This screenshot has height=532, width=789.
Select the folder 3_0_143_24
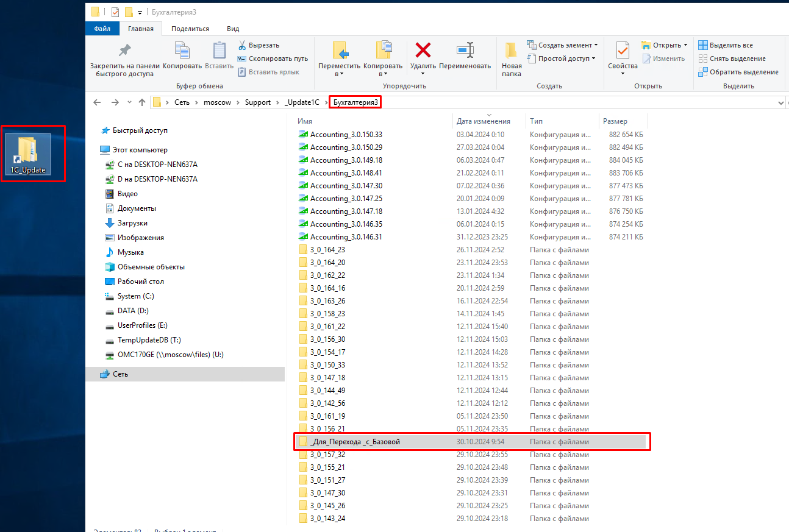pyautogui.click(x=322, y=519)
